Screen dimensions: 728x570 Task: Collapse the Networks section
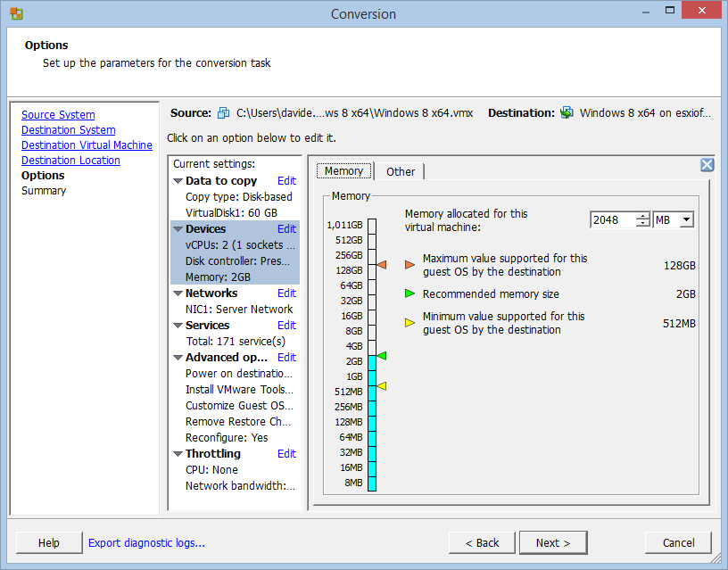[x=178, y=293]
